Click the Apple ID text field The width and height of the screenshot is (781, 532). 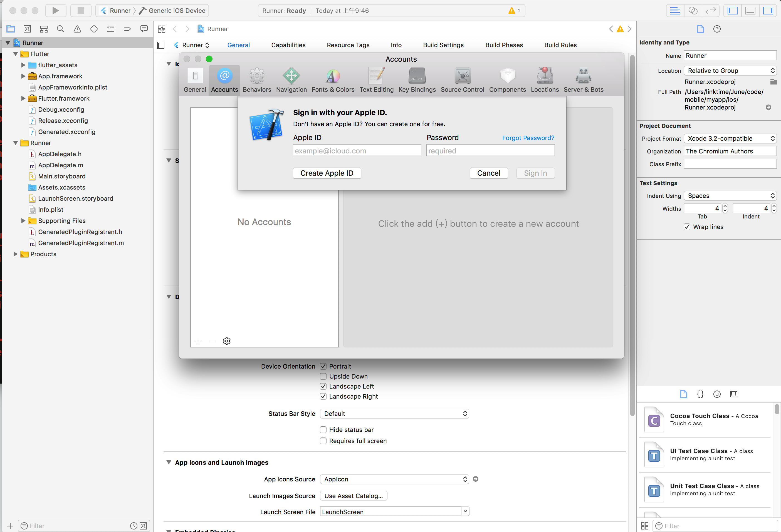click(x=357, y=150)
